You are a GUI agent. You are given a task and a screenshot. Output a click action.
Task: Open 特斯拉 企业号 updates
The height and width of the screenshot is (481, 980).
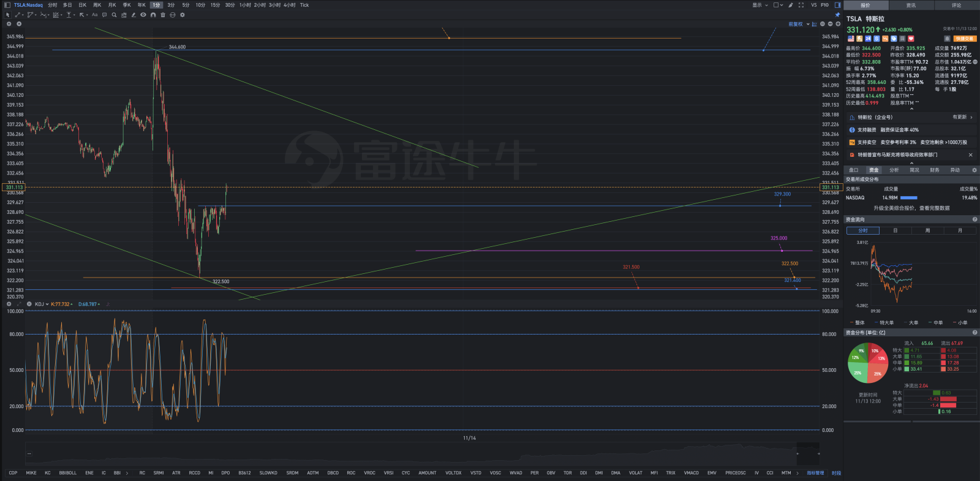tap(911, 117)
